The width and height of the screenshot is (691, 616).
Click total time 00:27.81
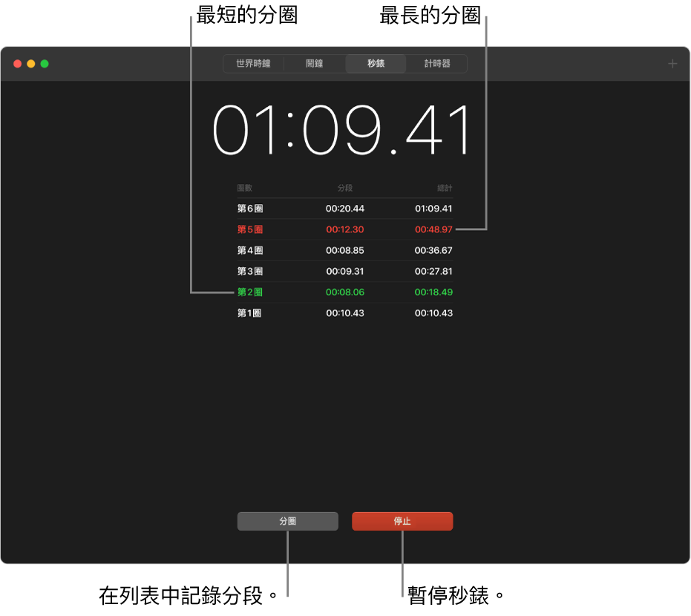pyautogui.click(x=433, y=271)
